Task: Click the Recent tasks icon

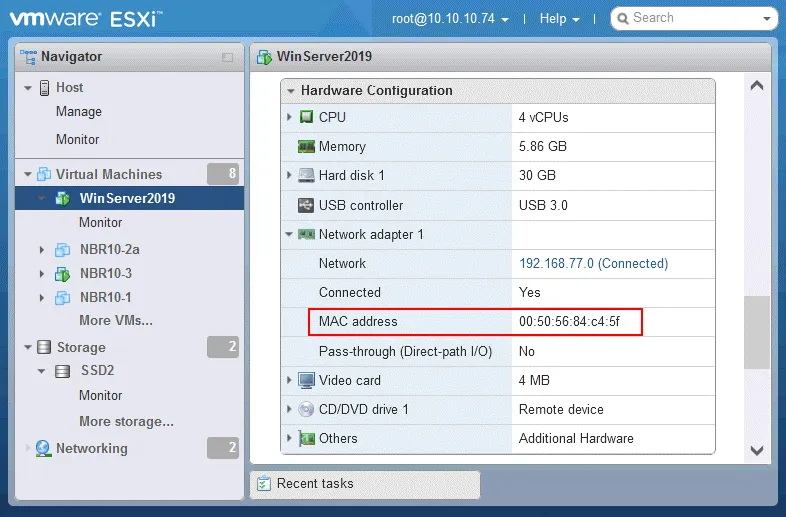Action: (x=264, y=484)
